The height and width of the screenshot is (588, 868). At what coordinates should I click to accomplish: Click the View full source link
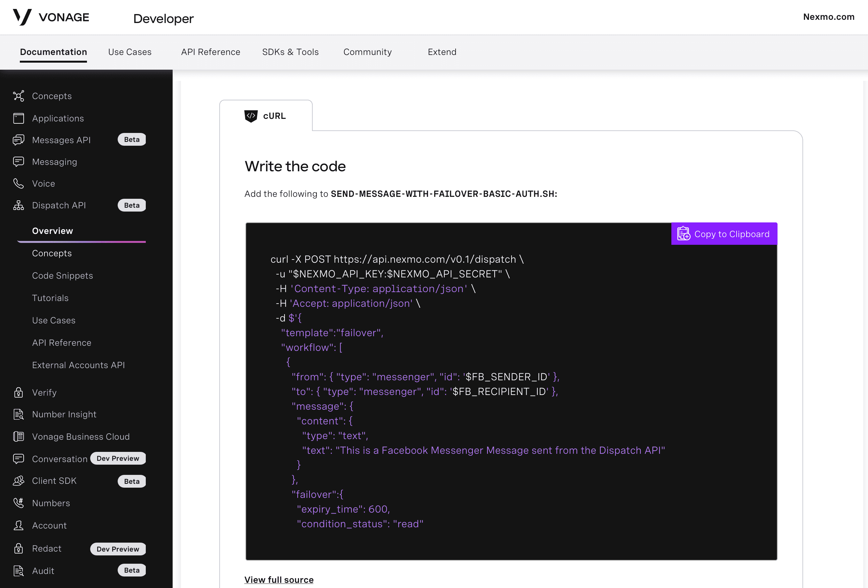click(278, 579)
